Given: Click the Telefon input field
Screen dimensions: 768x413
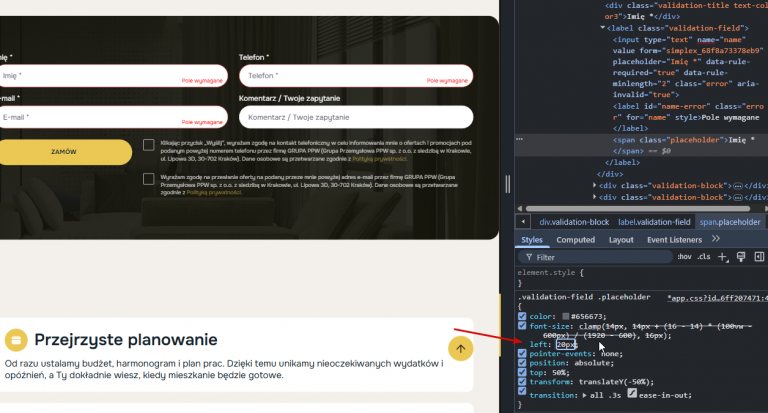Looking at the screenshot, I should (x=356, y=75).
